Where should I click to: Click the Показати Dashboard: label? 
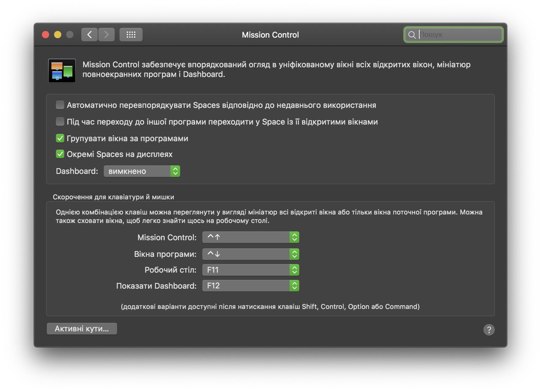[x=156, y=286]
